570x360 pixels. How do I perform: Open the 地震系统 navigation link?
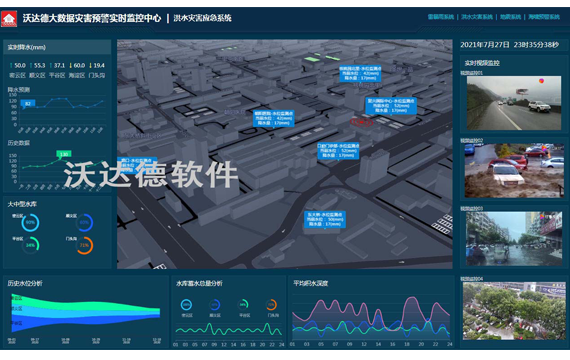coord(510,17)
